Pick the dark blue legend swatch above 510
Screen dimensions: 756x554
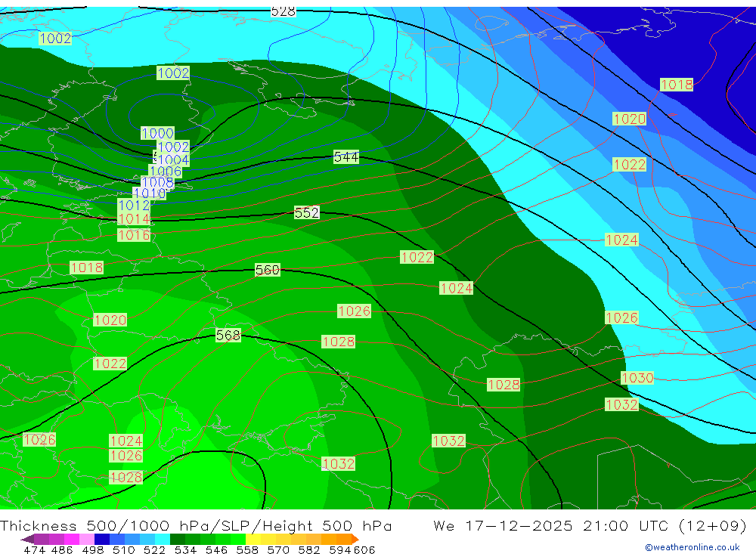(101, 539)
